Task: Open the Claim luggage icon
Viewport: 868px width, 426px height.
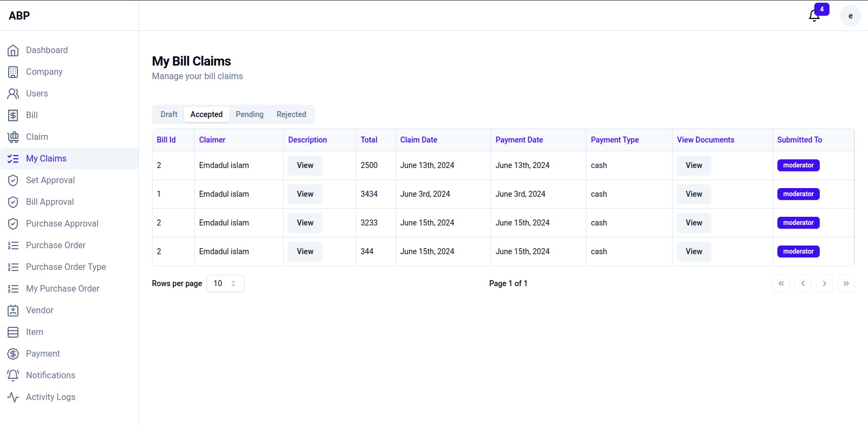Action: [x=13, y=137]
